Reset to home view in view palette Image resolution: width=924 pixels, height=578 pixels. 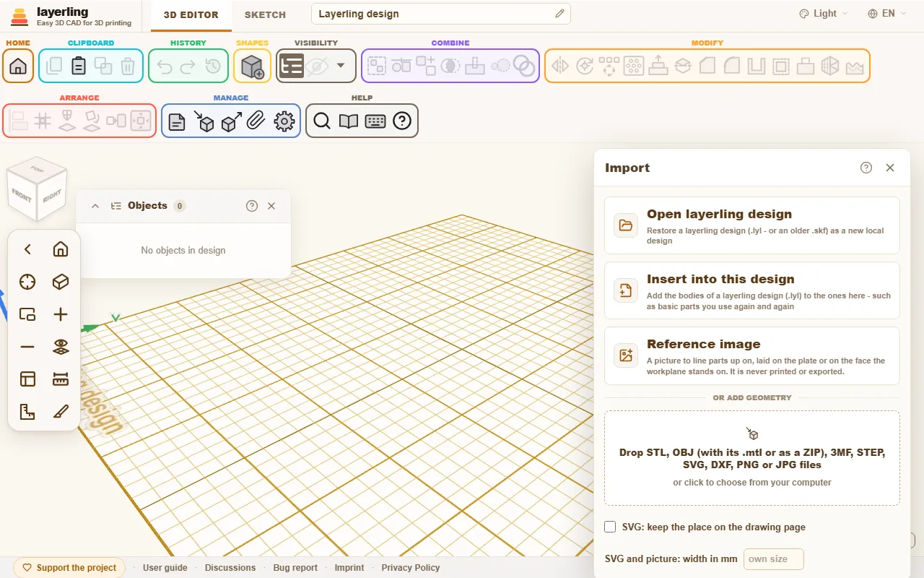click(x=61, y=249)
